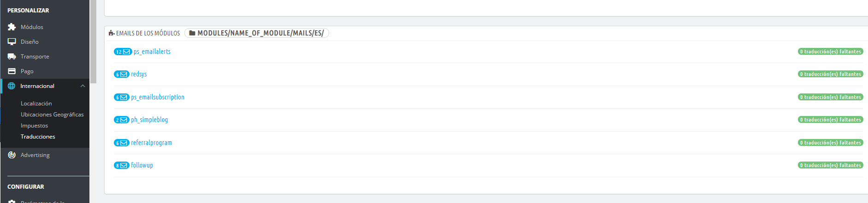Viewport: 868px width, 203px height.
Task: Select Impuestos in the sidebar
Action: tap(34, 126)
